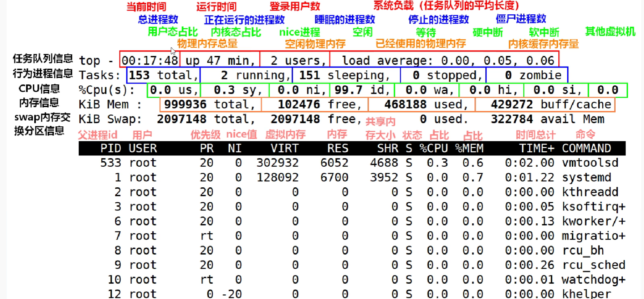Select the 僵尸进程数 annotation

tap(521, 19)
